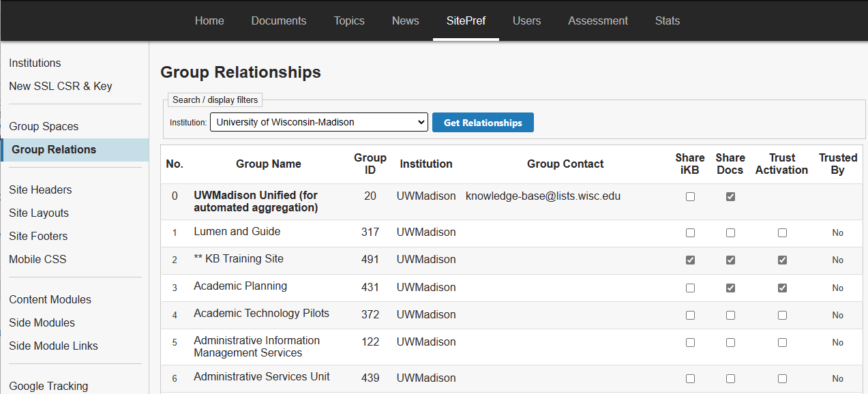Enable Trust Activation for Lumen and Guide
Viewport: 868px width, 394px height.
(x=782, y=233)
